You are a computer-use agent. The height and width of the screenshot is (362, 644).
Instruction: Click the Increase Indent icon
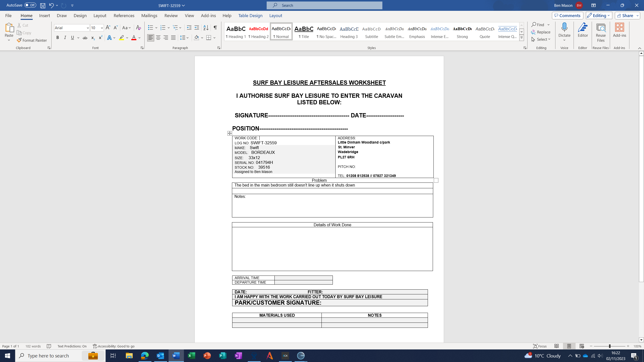197,28
